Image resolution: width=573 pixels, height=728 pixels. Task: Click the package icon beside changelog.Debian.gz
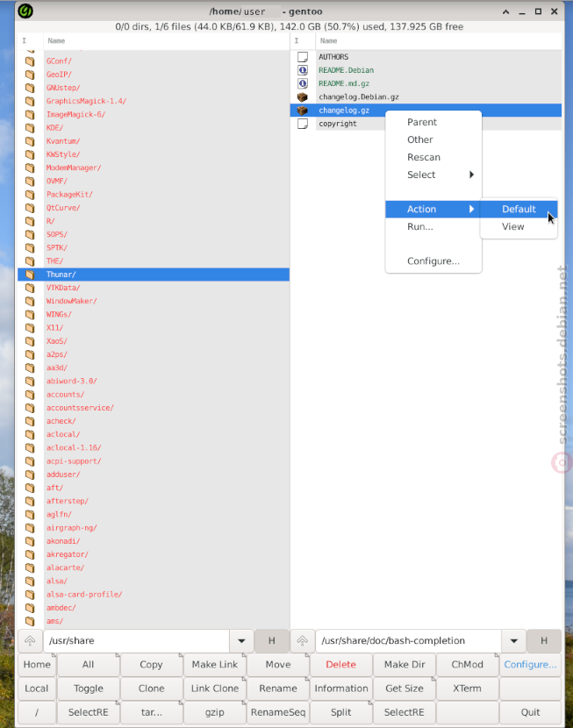[303, 97]
